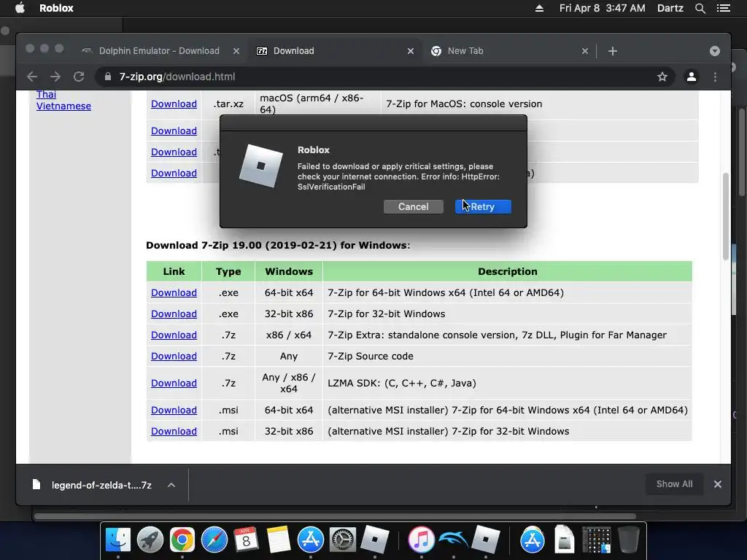Open the tab search dropdown arrow
The height and width of the screenshot is (560, 747).
715,51
